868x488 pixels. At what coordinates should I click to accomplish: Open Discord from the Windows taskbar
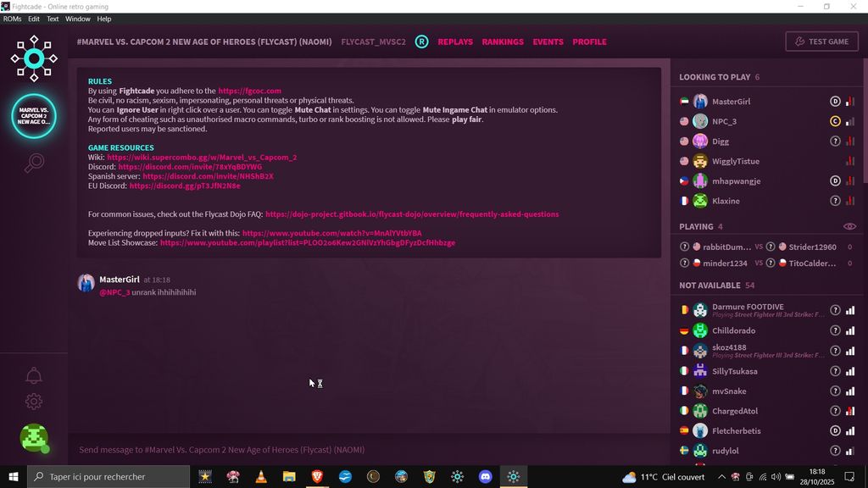485,477
